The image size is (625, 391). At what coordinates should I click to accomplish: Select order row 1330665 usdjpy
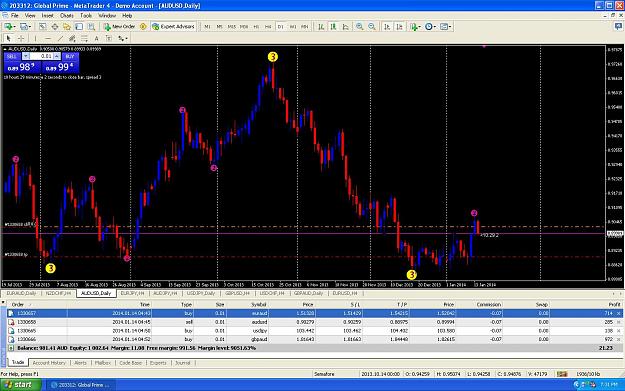314,331
